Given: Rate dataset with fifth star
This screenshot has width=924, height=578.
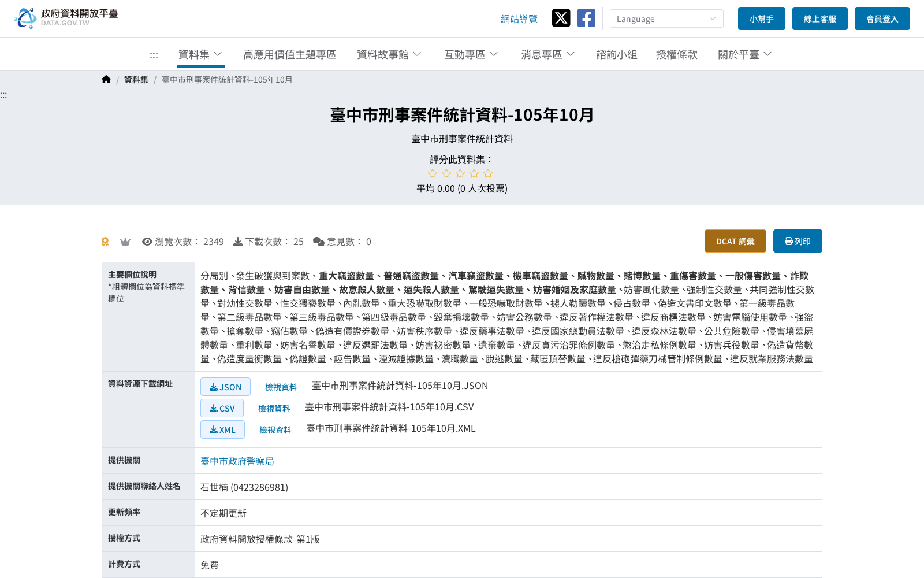Looking at the screenshot, I should click(488, 173).
